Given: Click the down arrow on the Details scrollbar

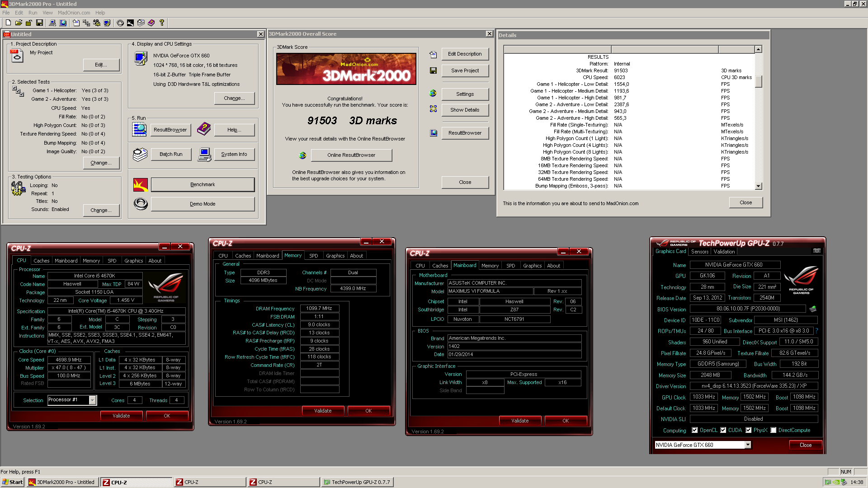Looking at the screenshot, I should point(759,186).
